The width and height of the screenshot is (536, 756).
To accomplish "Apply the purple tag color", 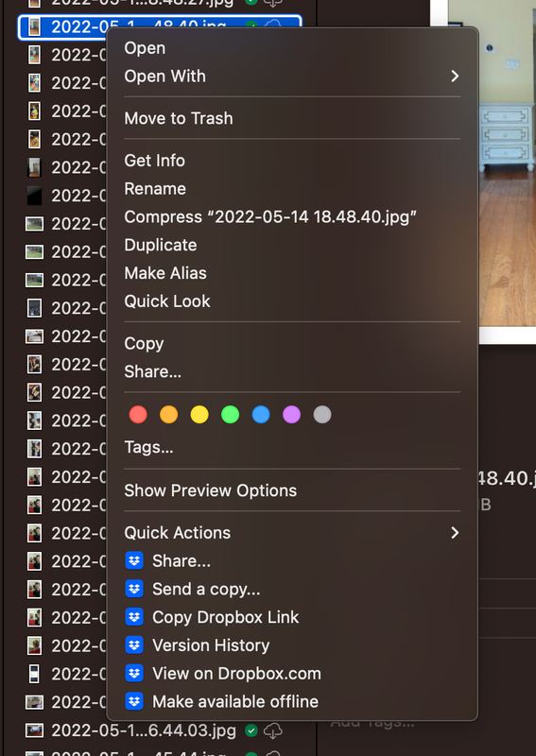I will [291, 415].
